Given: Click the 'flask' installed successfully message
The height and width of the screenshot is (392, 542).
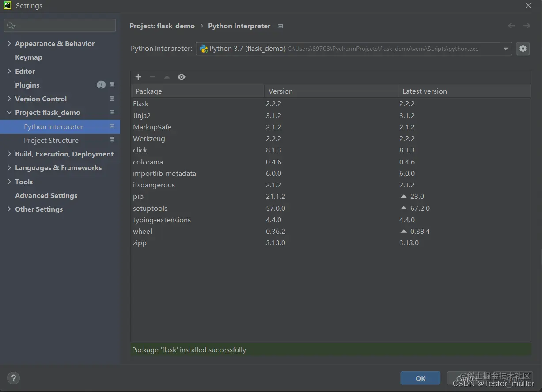Looking at the screenshot, I should [x=189, y=350].
